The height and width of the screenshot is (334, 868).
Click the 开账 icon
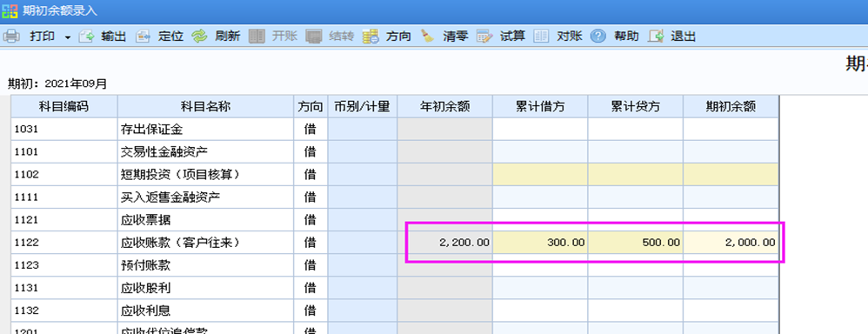tap(257, 37)
